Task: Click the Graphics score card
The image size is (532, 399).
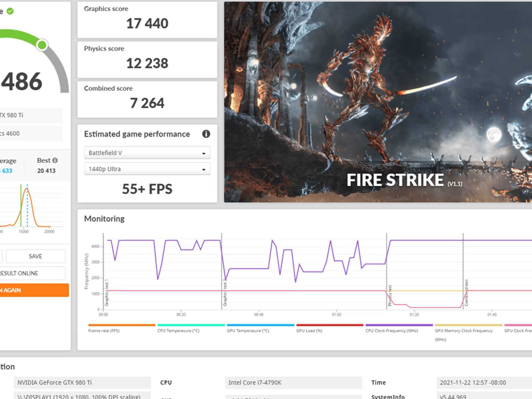Action: [x=147, y=20]
